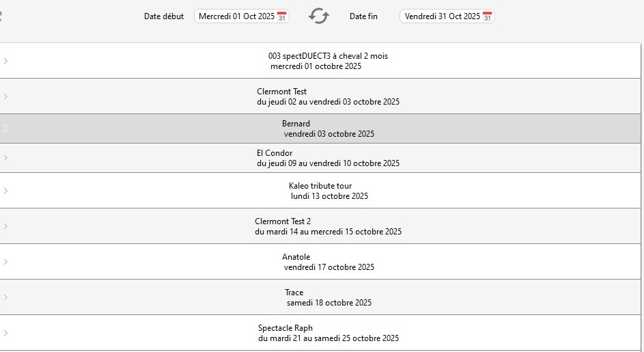This screenshot has height=352, width=644.
Task: Click the Date fin input field text
Action: [442, 16]
